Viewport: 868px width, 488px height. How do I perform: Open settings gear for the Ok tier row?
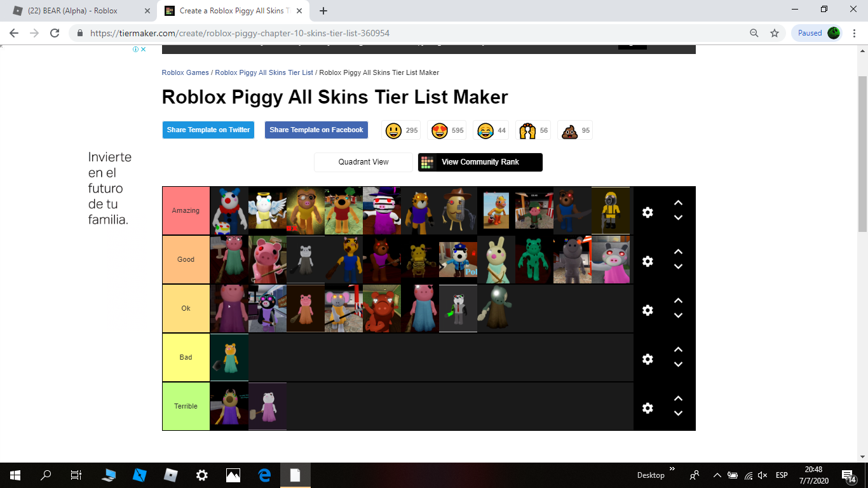(648, 310)
